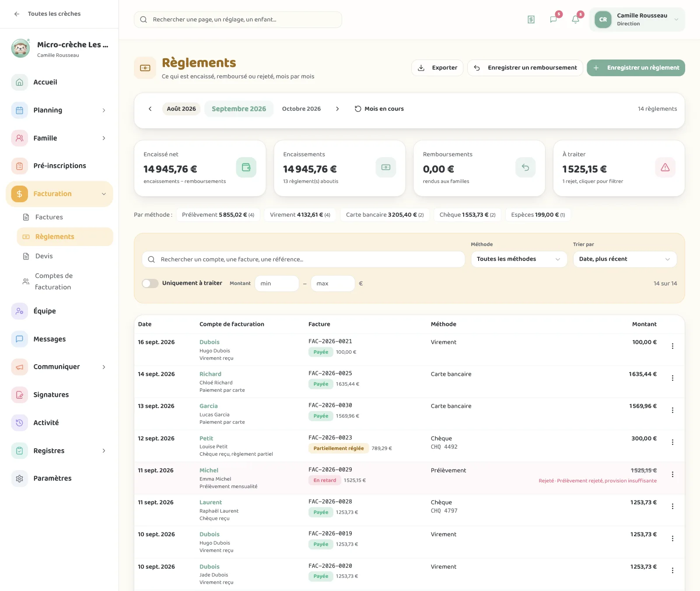Open Comptes de facturation submenu item
The width and height of the screenshot is (700, 591).
[65, 281]
